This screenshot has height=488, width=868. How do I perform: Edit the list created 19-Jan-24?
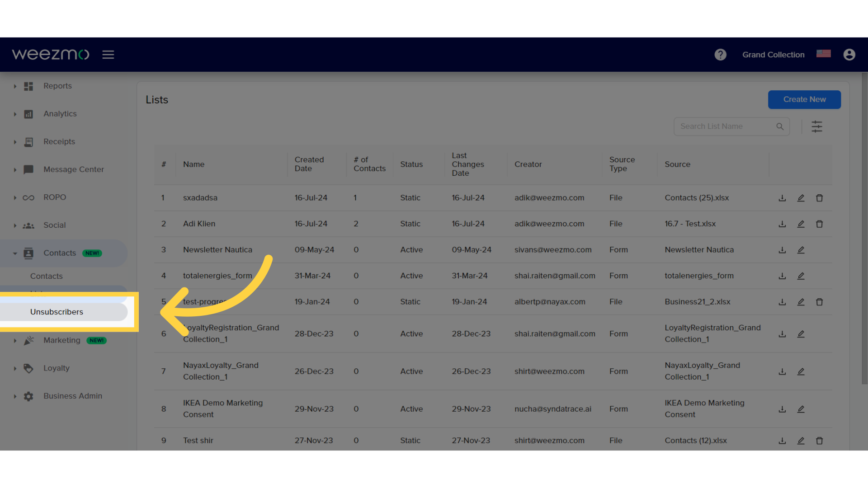pos(801,302)
